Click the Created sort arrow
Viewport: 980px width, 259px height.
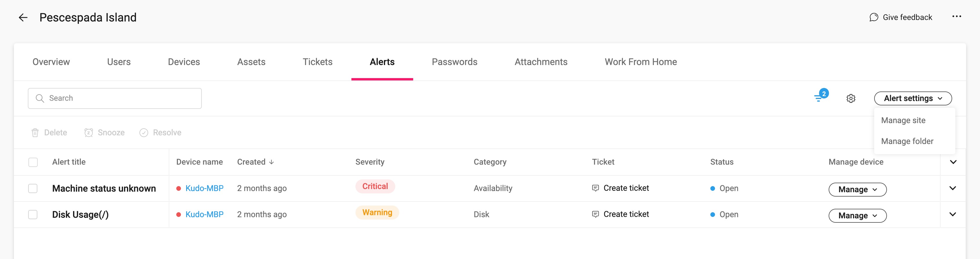[x=271, y=162]
